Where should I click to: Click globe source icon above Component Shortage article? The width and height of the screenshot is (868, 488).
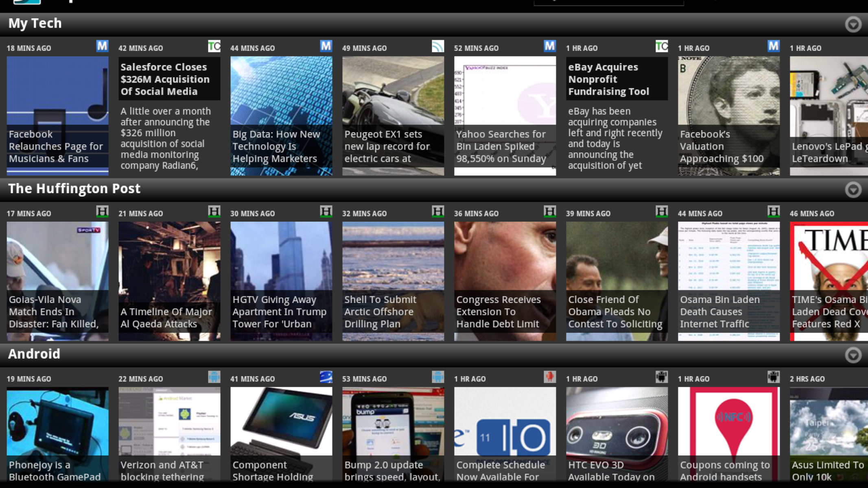pos(326,377)
